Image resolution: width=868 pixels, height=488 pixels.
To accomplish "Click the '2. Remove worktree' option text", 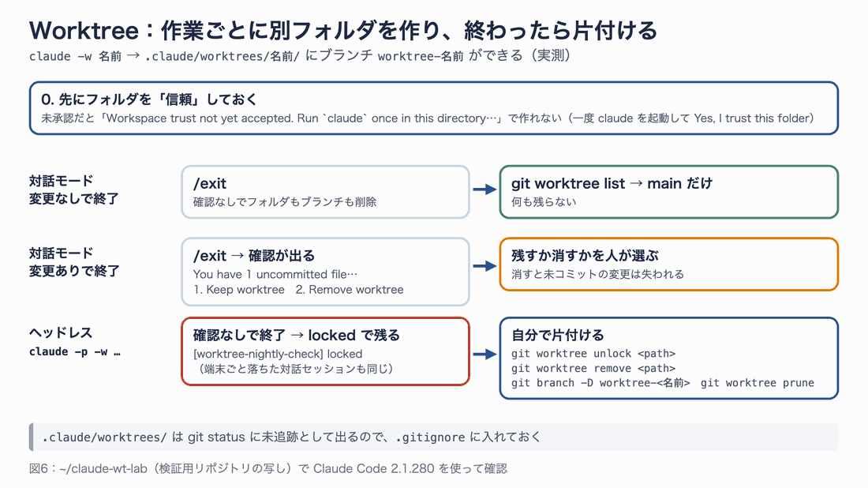I will [350, 290].
